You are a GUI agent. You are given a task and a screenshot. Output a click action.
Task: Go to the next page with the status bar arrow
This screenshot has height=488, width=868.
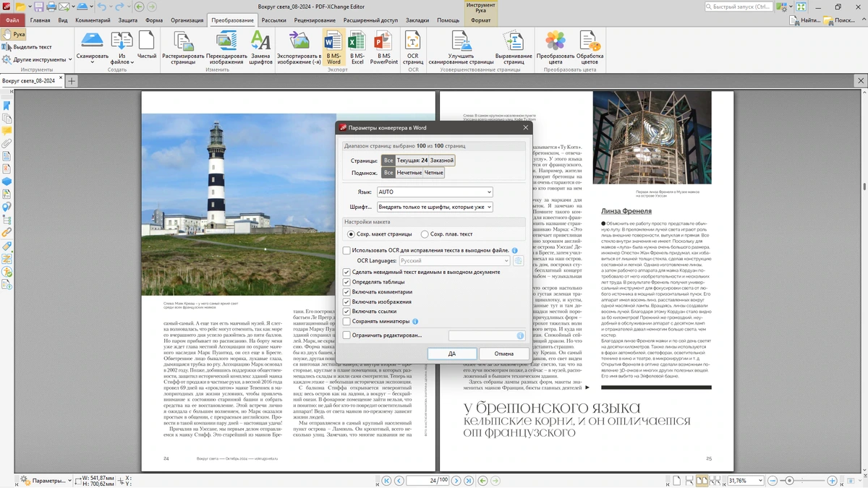pyautogui.click(x=456, y=481)
